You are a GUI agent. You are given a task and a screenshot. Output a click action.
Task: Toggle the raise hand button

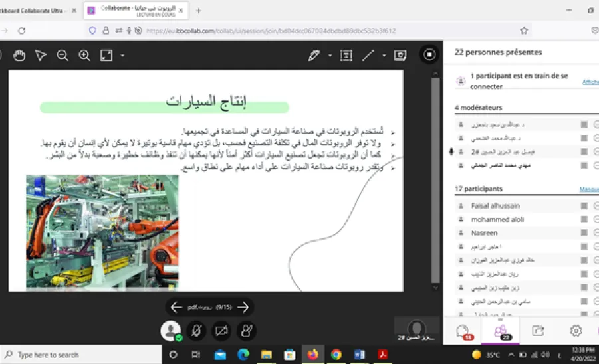click(x=247, y=331)
